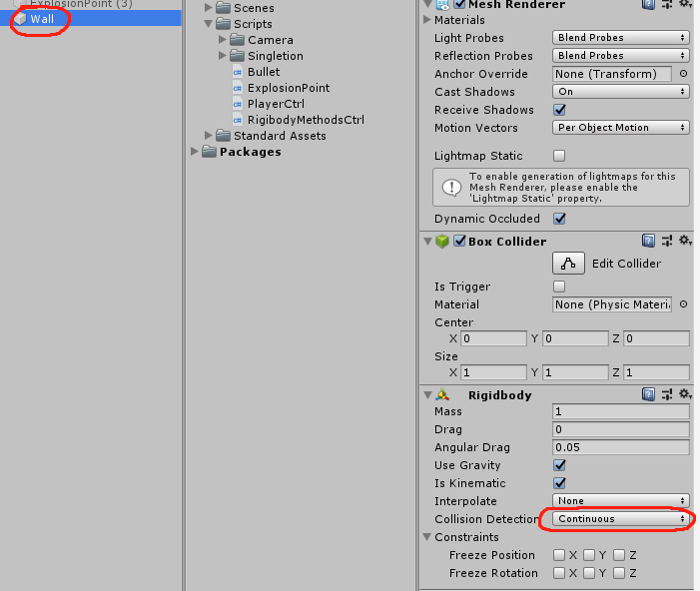Check Freeze Position Z checkbox
Viewport: 700px width, 591px height.
(x=619, y=555)
